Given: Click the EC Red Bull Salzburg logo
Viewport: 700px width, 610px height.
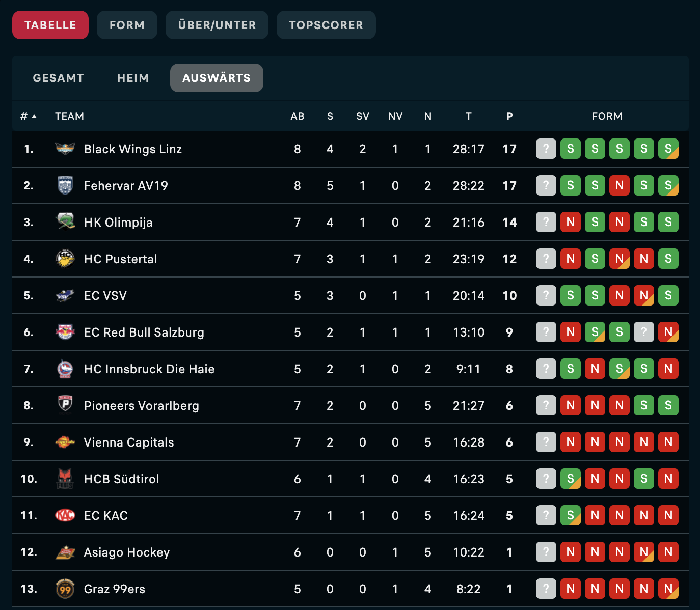Looking at the screenshot, I should [x=65, y=332].
